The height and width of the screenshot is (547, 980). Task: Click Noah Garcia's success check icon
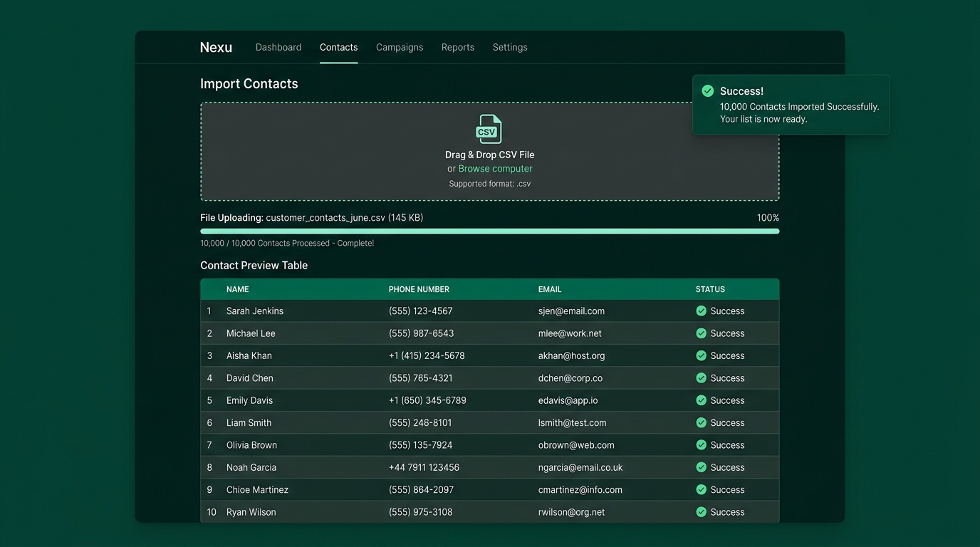pos(701,467)
